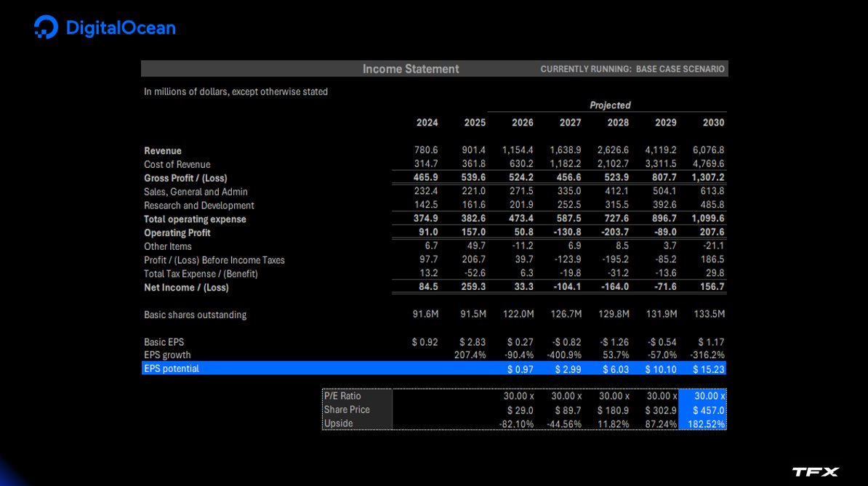Click the P/E Ratio row label
The width and height of the screenshot is (868, 486).
tap(342, 396)
